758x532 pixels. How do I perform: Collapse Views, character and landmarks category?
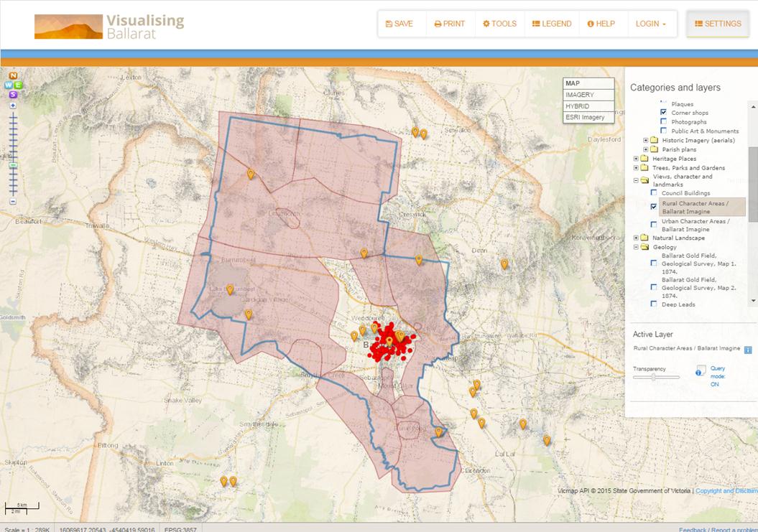(x=636, y=180)
